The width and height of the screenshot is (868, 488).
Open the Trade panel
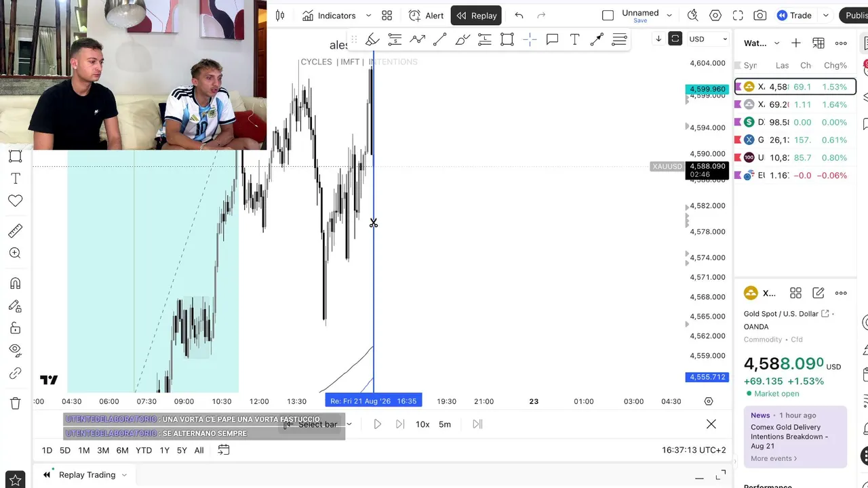[x=794, y=16]
